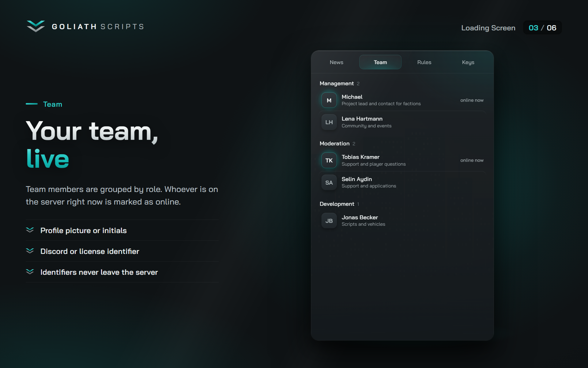Click the Goliath Scripts chevron logo
The height and width of the screenshot is (368, 588).
click(x=36, y=26)
